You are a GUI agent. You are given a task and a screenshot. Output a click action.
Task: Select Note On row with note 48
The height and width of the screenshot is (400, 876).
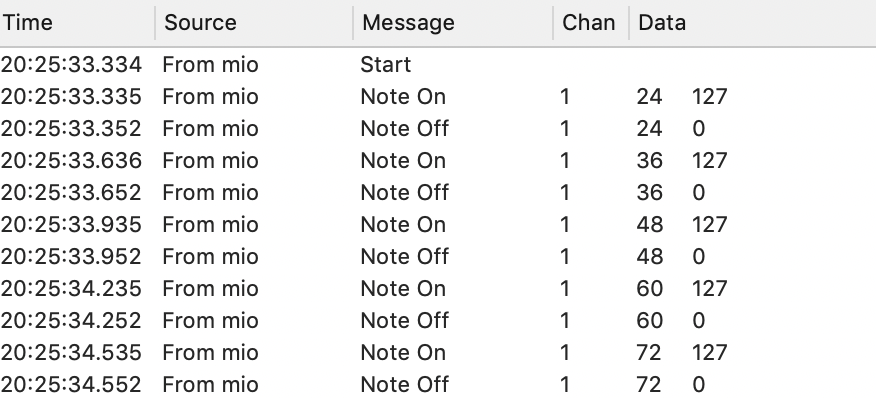coord(438,225)
